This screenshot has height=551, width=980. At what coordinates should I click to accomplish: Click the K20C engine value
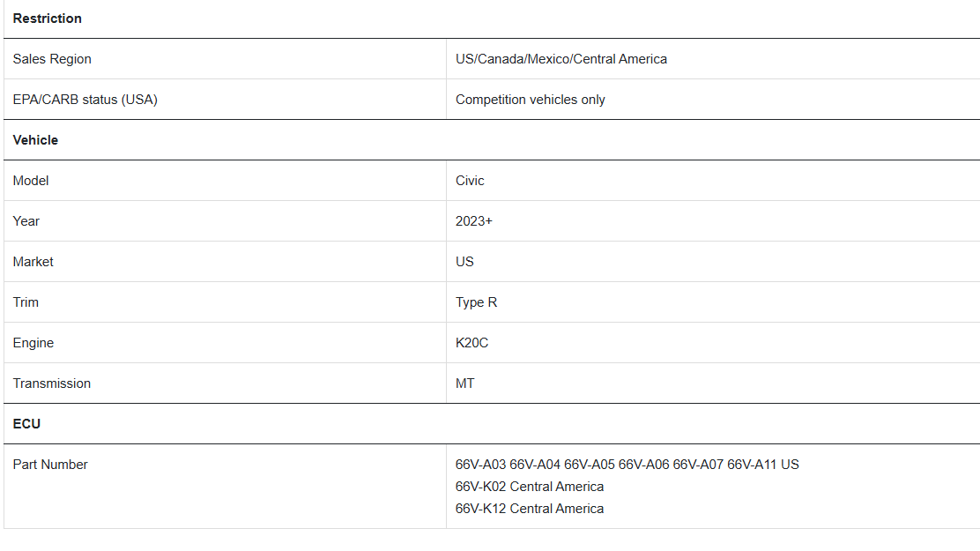point(471,343)
